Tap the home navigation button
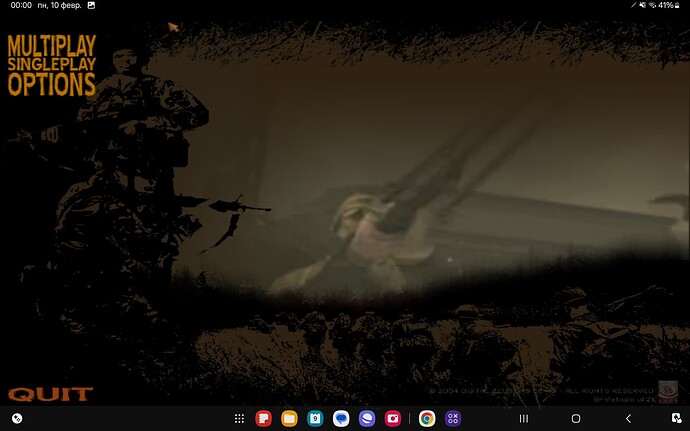The width and height of the screenshot is (690, 431). click(576, 418)
